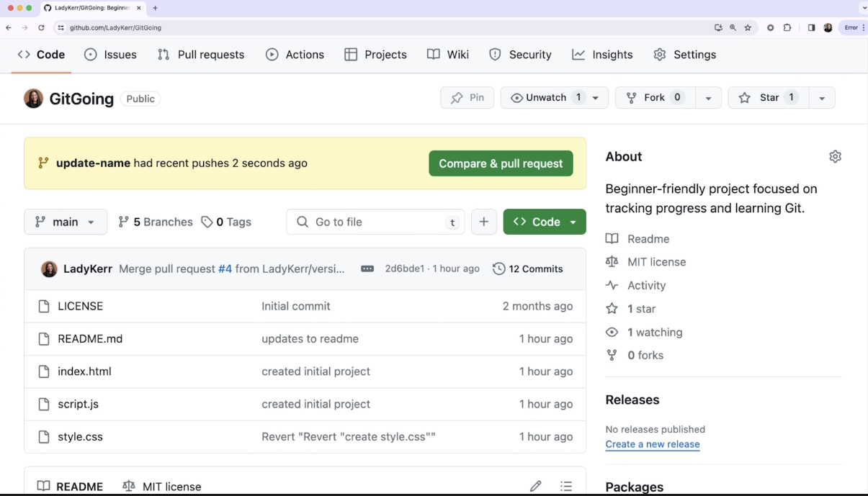Screen dimensions: 868x496
Task: Open About section settings gear icon
Action: (x=835, y=155)
